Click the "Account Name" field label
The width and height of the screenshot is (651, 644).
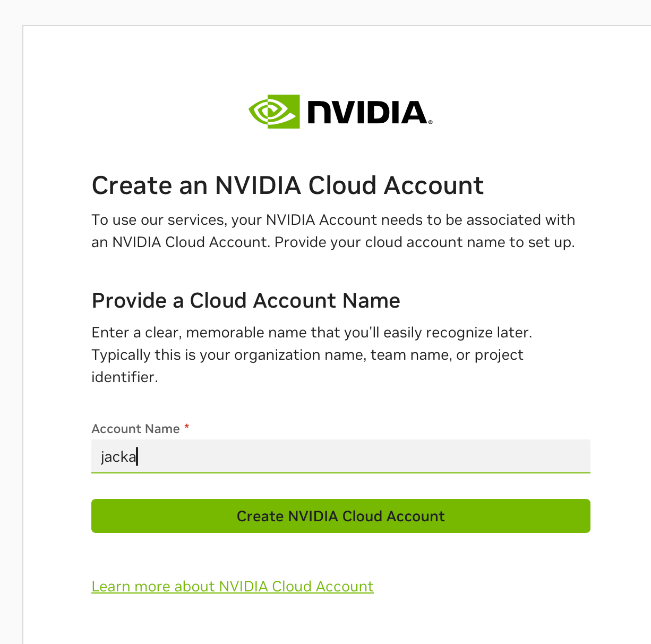click(x=135, y=429)
